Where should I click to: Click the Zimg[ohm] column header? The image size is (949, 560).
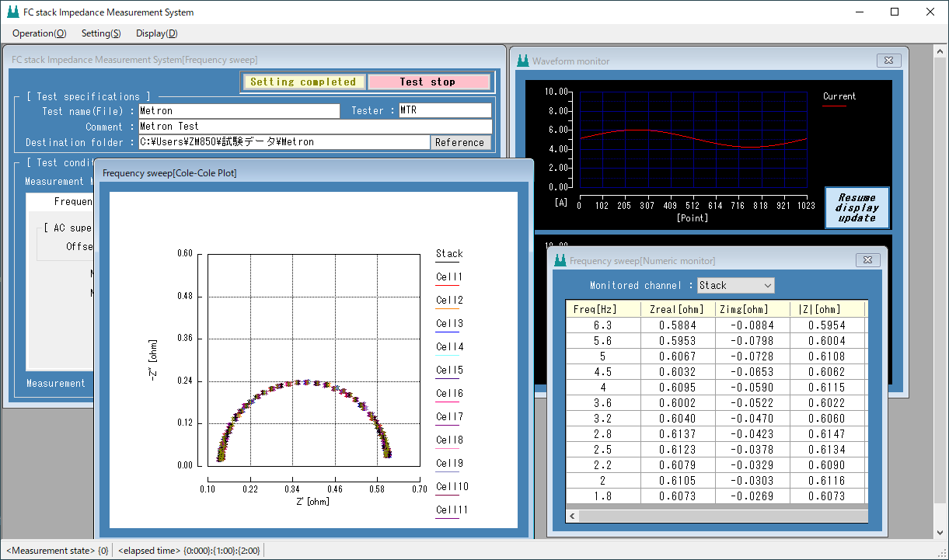(752, 309)
